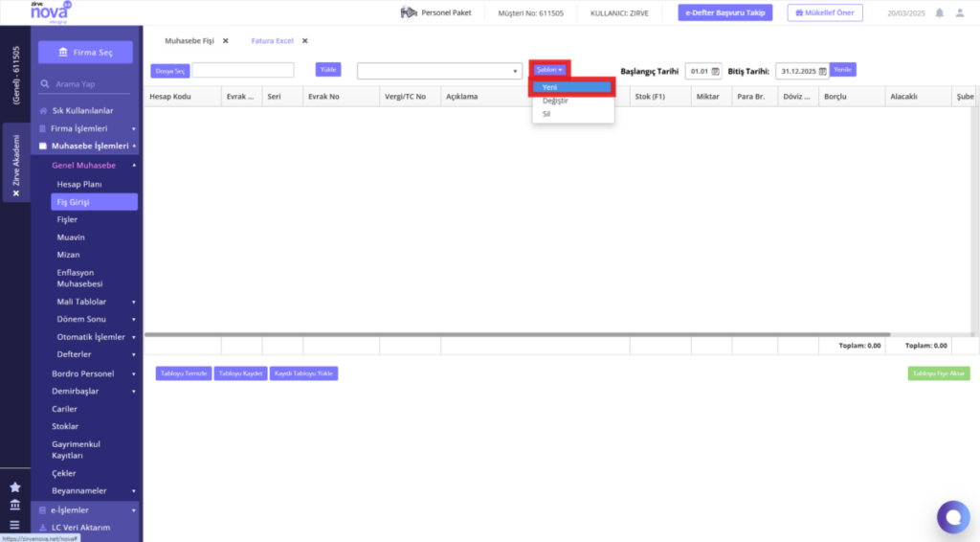Close the Zirve Akademi side panel
The image size is (980, 542).
tap(15, 193)
